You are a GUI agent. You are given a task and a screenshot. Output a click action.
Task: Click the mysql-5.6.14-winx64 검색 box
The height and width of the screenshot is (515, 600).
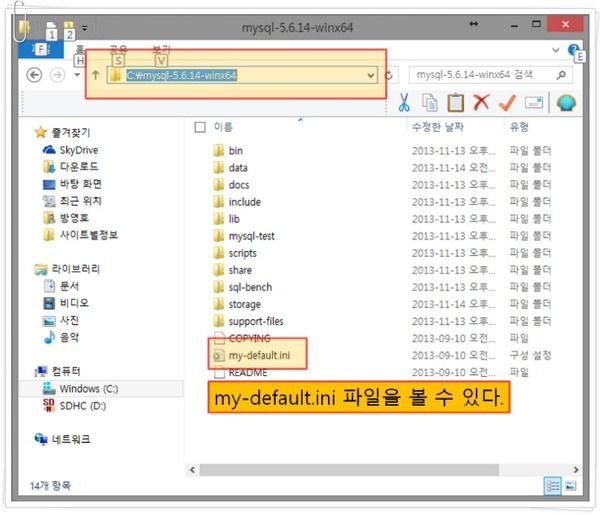pos(490,75)
